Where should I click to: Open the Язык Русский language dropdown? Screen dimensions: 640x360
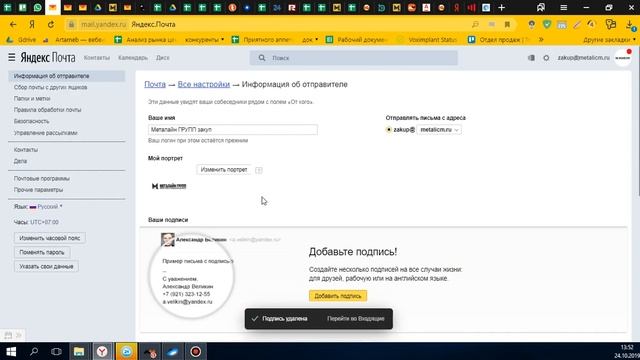(46, 207)
